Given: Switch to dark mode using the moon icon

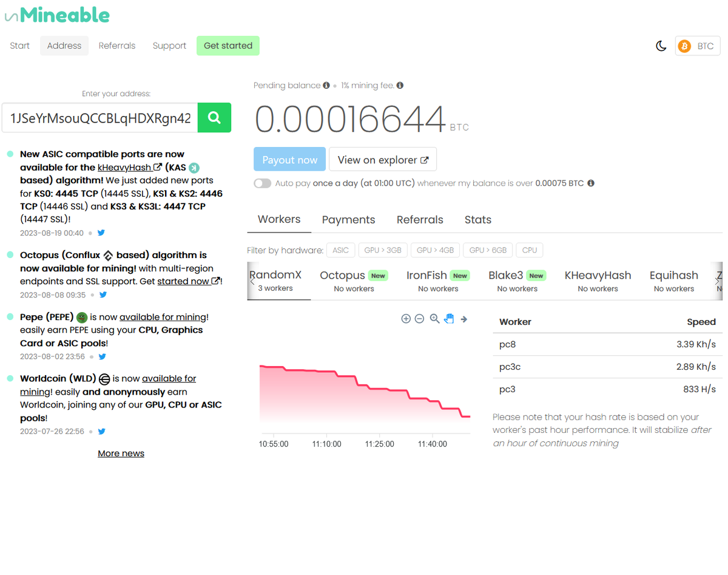Looking at the screenshot, I should [661, 46].
